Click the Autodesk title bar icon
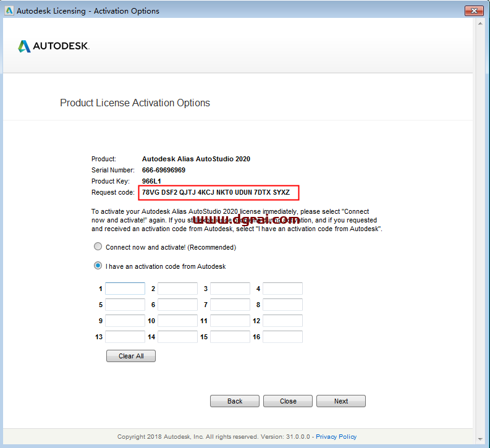Image resolution: width=490 pixels, height=448 pixels. (9, 11)
